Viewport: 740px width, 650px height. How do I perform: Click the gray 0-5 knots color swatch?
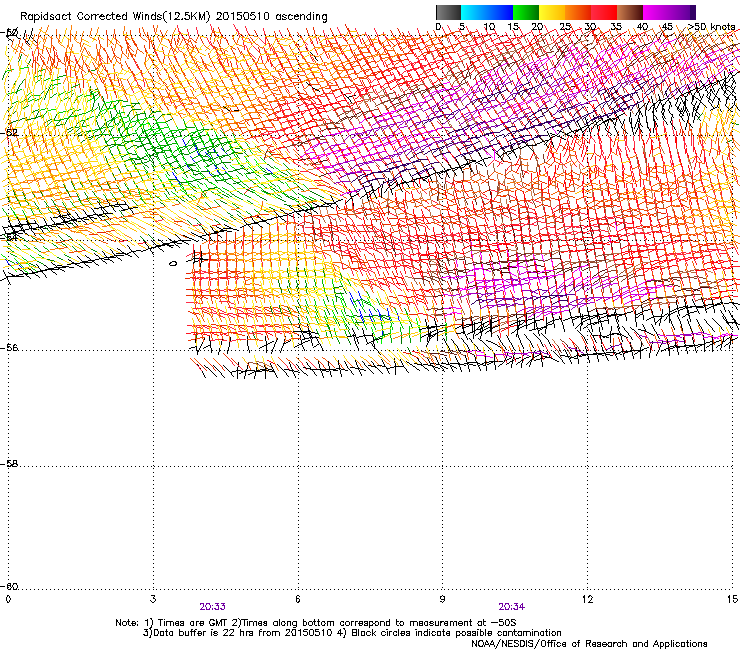coord(448,12)
